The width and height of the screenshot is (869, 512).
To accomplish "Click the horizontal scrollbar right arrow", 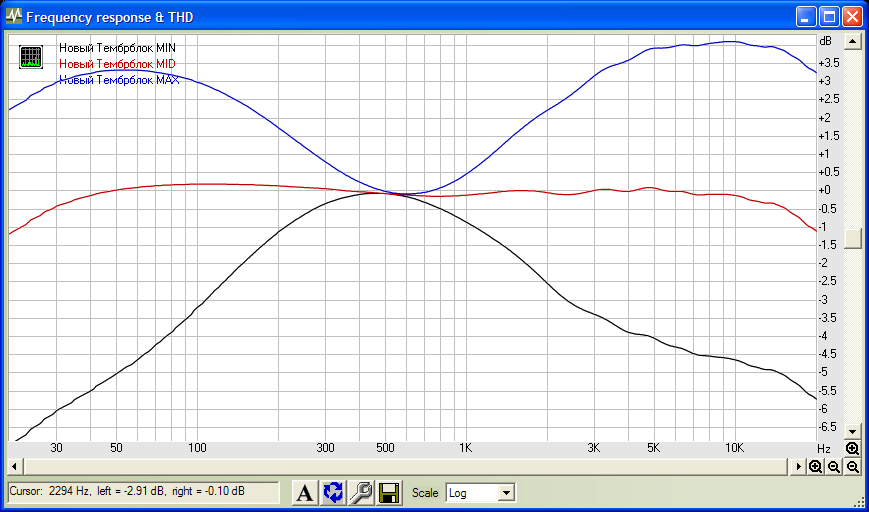I will click(x=799, y=467).
